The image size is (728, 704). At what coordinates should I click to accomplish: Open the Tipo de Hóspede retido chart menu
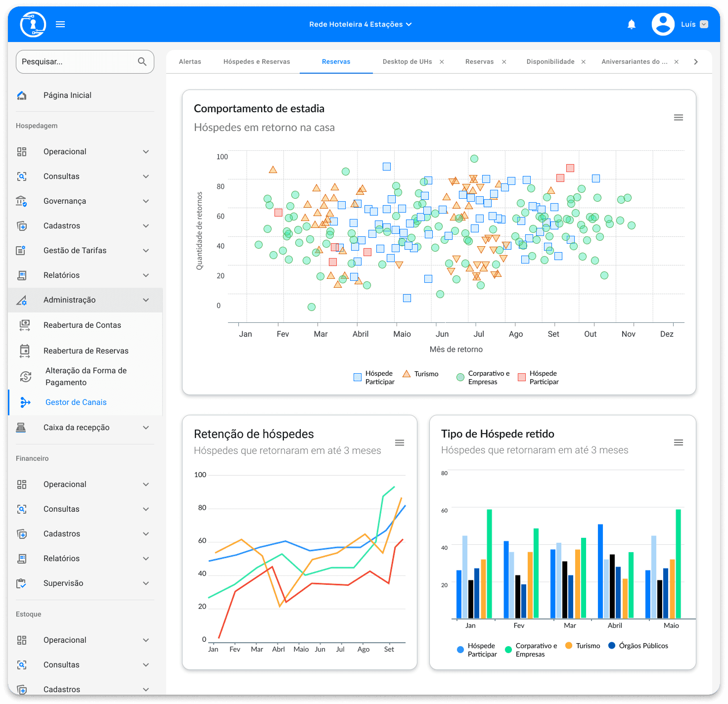pos(678,442)
